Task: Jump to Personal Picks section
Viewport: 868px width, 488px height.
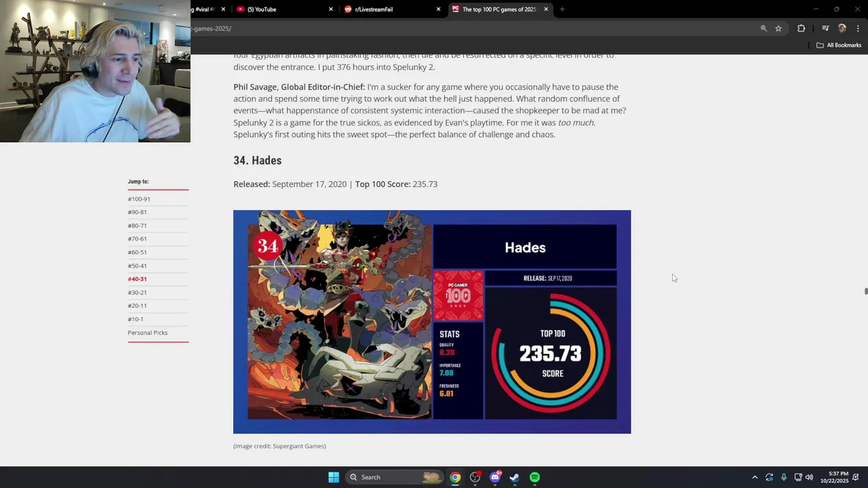Action: tap(148, 333)
